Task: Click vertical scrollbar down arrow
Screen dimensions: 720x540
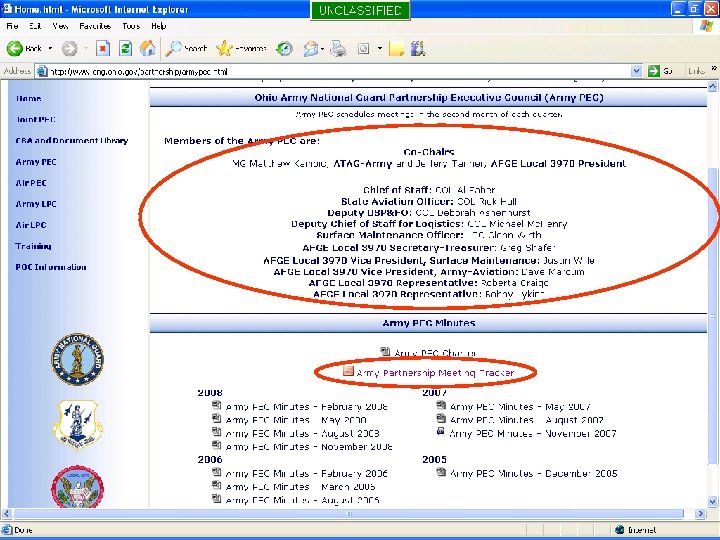Action: tap(713, 501)
